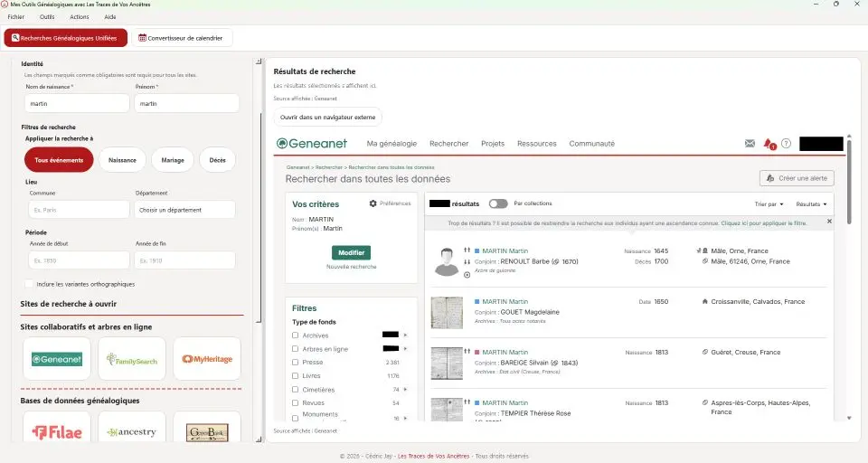Image resolution: width=868 pixels, height=463 pixels.
Task: Expand the Archives filter arrow
Action: (x=405, y=335)
